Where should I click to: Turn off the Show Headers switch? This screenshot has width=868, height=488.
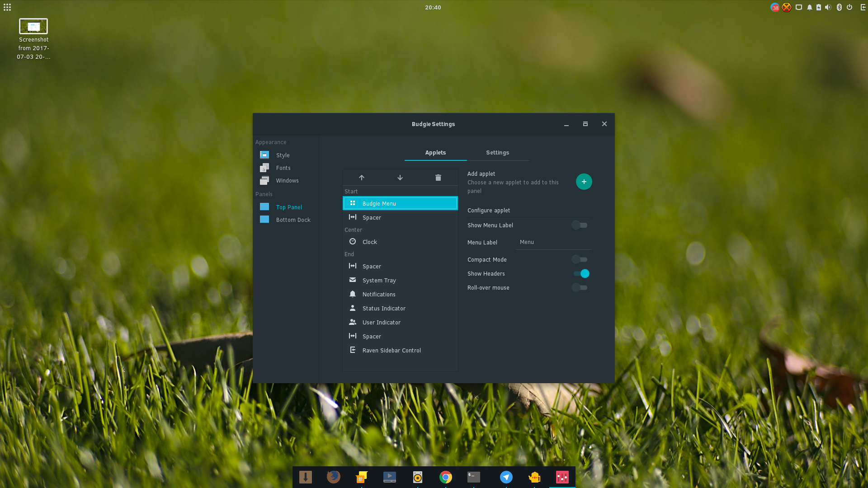581,273
